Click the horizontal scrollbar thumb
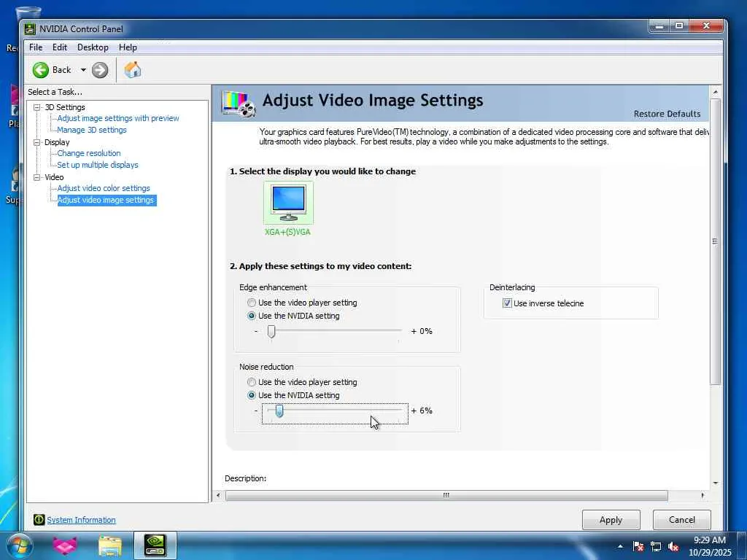The height and width of the screenshot is (560, 747). 446,495
